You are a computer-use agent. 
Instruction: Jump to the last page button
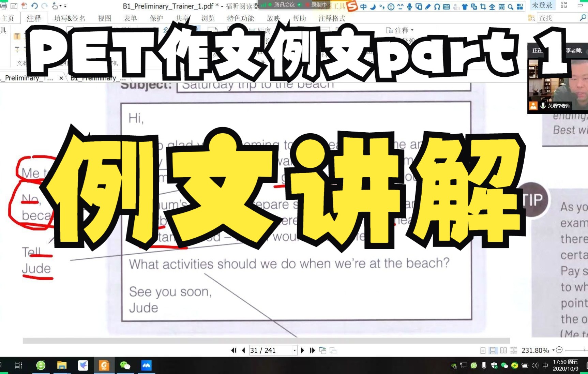click(x=312, y=350)
